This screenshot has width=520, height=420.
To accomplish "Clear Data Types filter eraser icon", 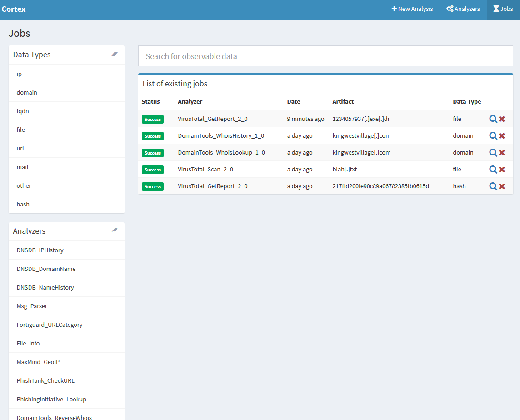I will [115, 54].
